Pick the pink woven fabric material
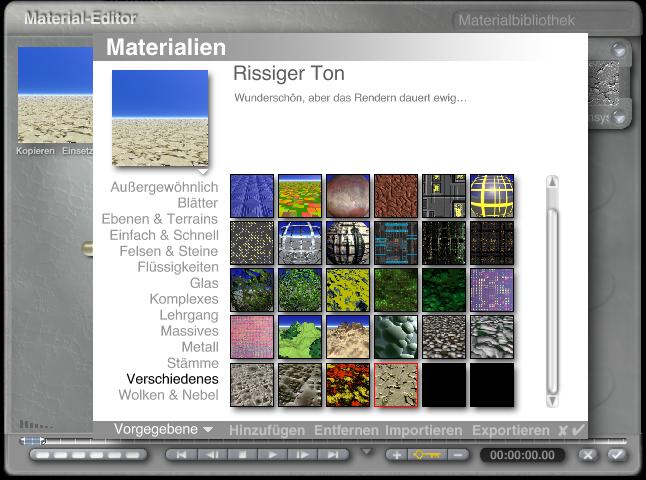 pos(252,337)
